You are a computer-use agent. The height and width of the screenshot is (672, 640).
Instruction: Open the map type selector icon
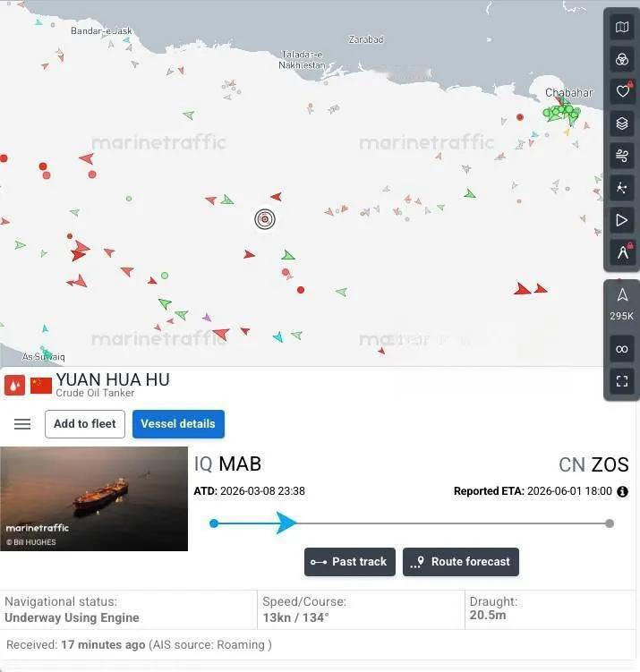tap(622, 27)
